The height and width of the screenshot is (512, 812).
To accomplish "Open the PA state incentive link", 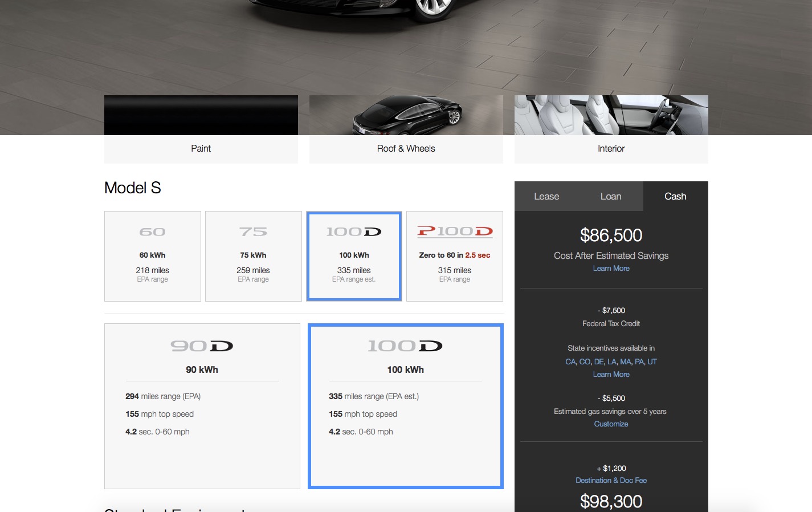I will coord(639,361).
